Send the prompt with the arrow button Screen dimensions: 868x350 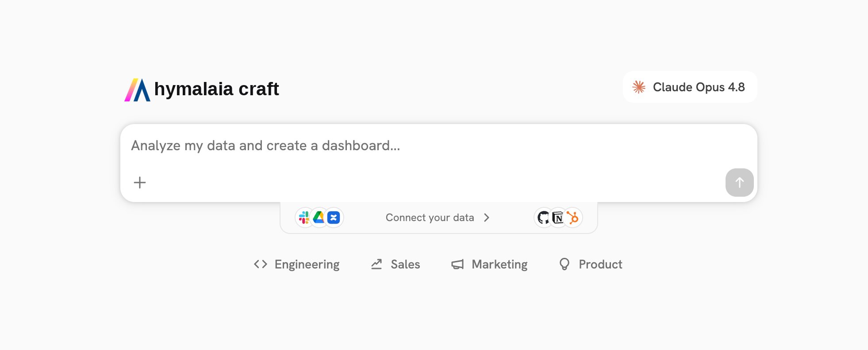click(x=739, y=183)
